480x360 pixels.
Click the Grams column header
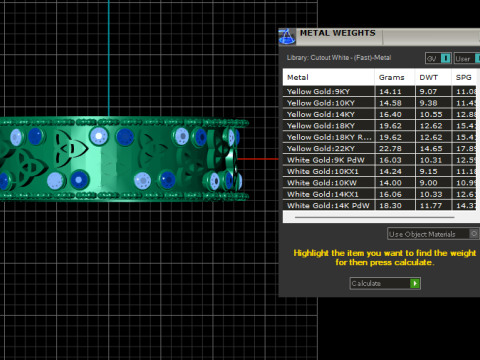[x=395, y=77]
